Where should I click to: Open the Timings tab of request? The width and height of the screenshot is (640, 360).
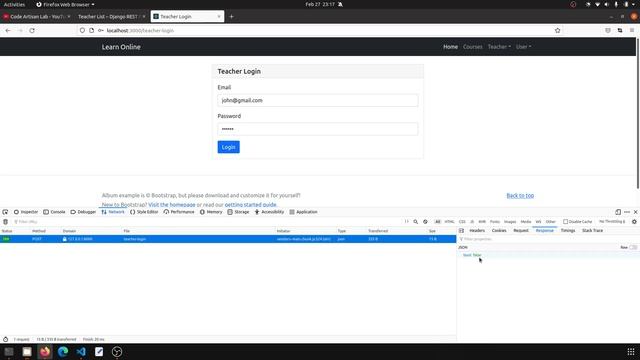coord(568,231)
